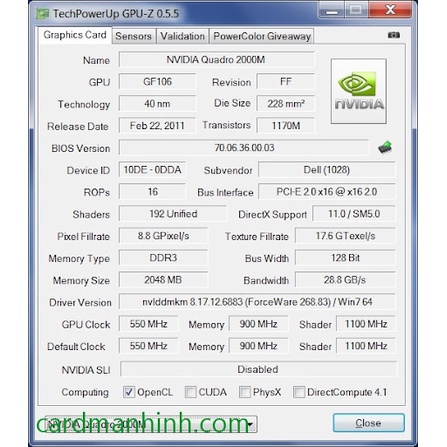Click the Default Clock row Memory 900 MHz field
The height and width of the screenshot is (447, 447).
[x=258, y=346]
